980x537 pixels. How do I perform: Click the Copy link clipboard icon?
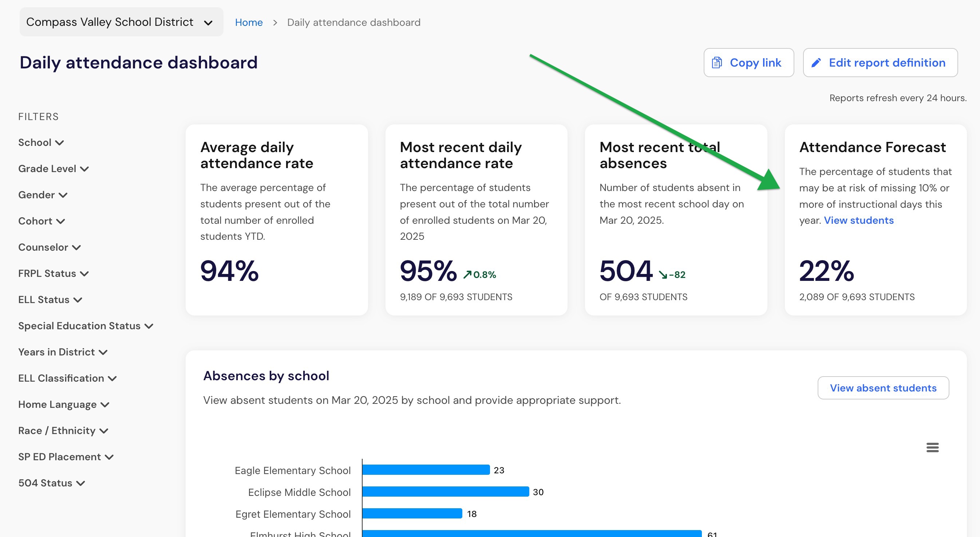(x=717, y=62)
